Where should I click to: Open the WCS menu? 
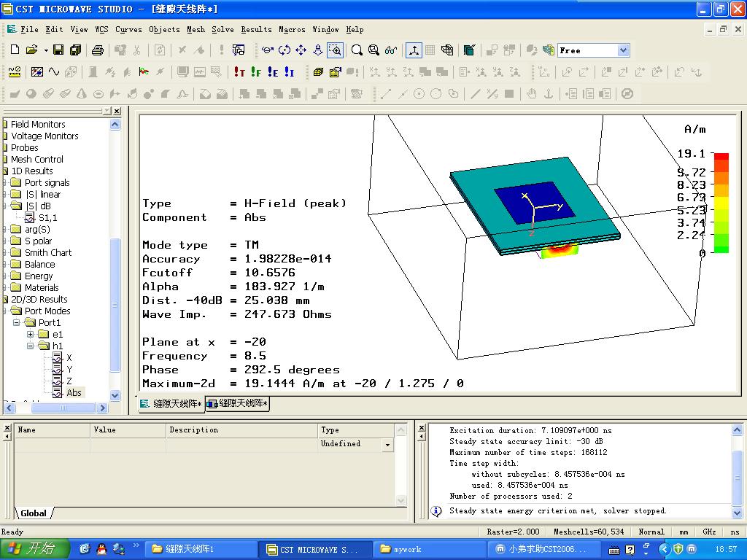[x=101, y=29]
